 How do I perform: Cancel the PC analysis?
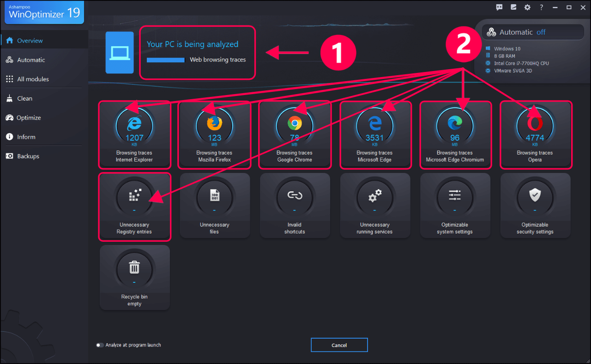tap(339, 345)
